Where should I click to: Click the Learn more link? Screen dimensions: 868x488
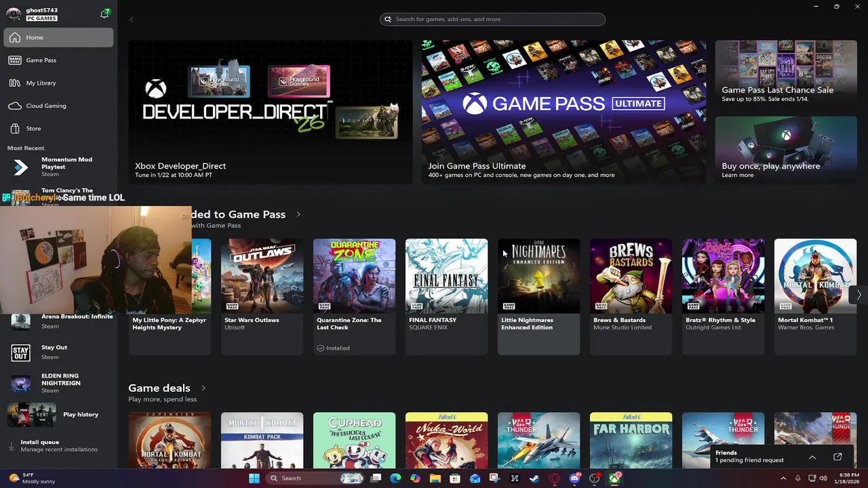737,175
